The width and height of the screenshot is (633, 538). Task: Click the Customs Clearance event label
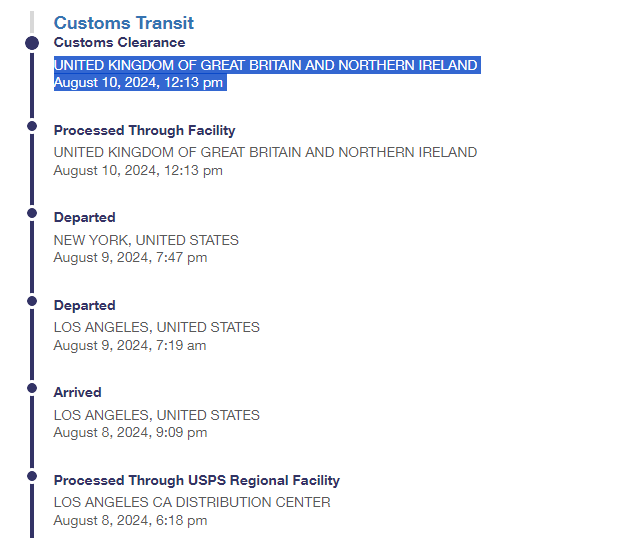click(119, 43)
